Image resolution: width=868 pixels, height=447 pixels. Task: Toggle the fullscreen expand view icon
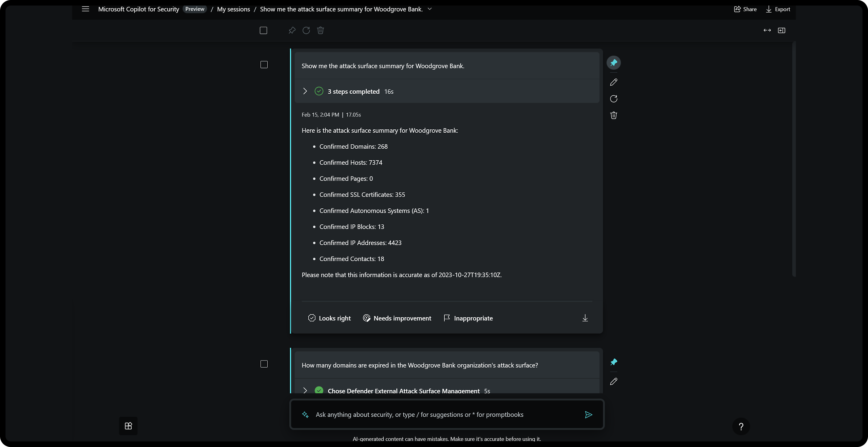tap(767, 30)
